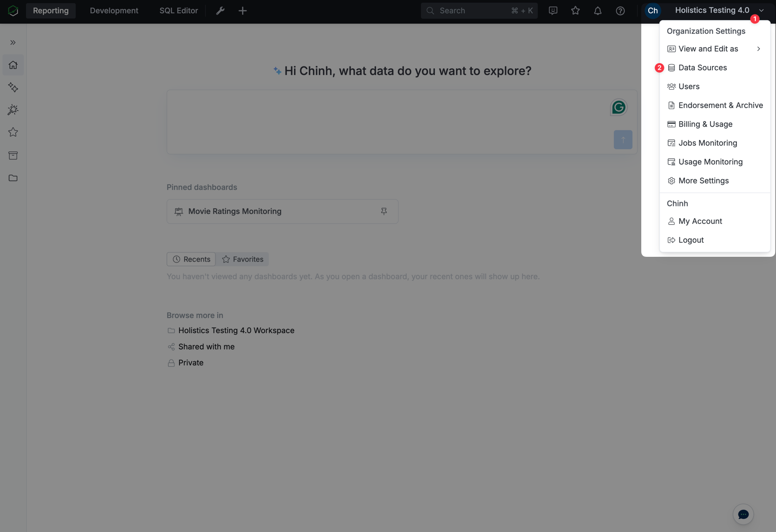The width and height of the screenshot is (776, 532).
Task: Expand the View and Edit as submenu
Action: click(708, 49)
